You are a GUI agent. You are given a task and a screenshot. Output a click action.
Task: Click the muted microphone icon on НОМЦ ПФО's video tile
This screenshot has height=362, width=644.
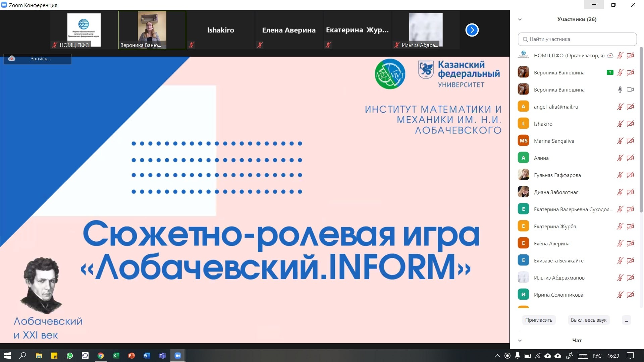[54, 45]
